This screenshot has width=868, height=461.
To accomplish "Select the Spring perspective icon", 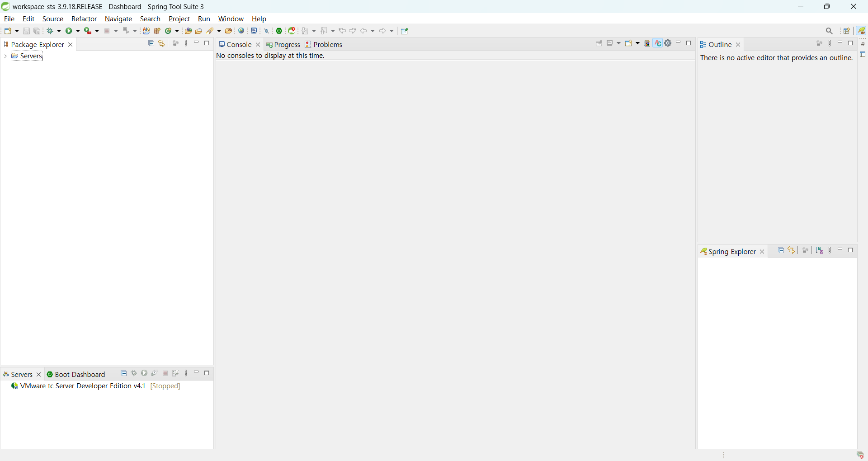I will point(862,31).
